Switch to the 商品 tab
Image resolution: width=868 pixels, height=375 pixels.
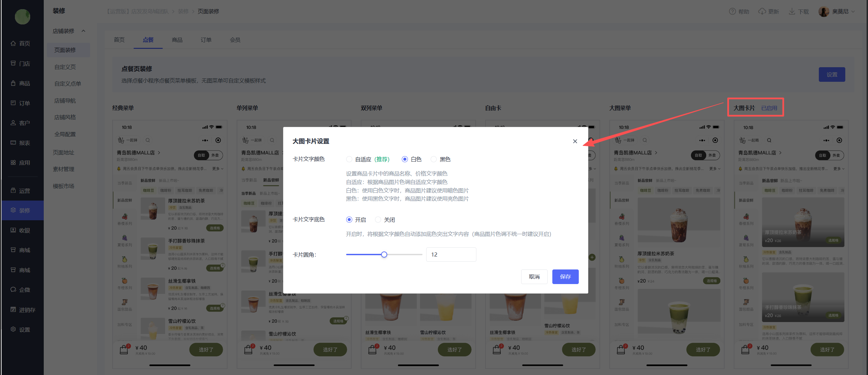coord(177,40)
